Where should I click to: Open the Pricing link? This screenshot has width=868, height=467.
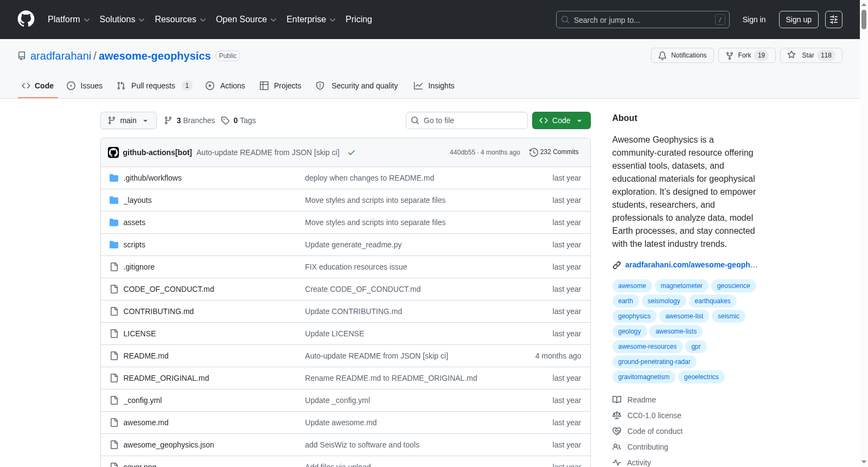[359, 20]
